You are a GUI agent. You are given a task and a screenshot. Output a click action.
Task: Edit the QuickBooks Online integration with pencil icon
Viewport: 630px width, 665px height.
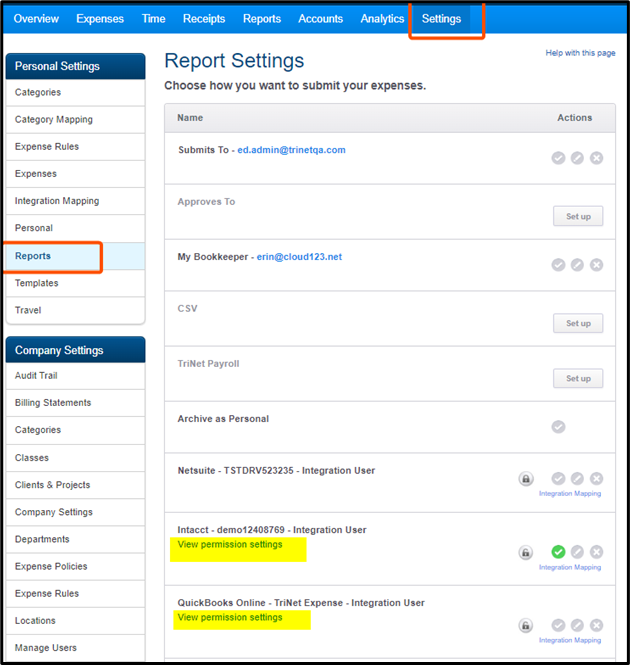(x=577, y=625)
